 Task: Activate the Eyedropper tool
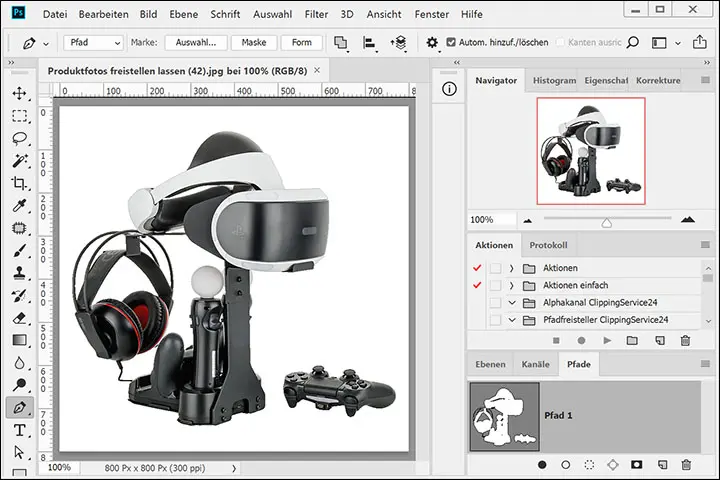pos(19,206)
